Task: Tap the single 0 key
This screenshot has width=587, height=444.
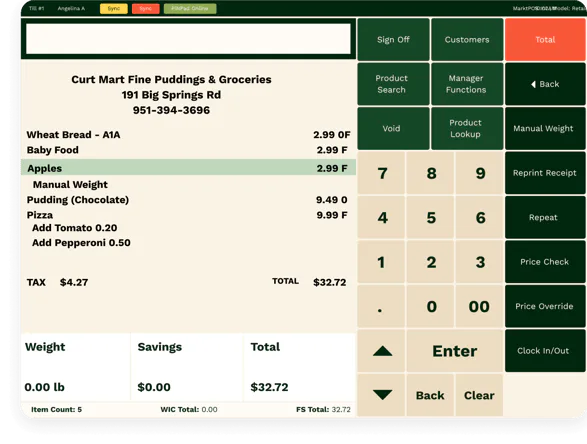Action: pos(431,306)
